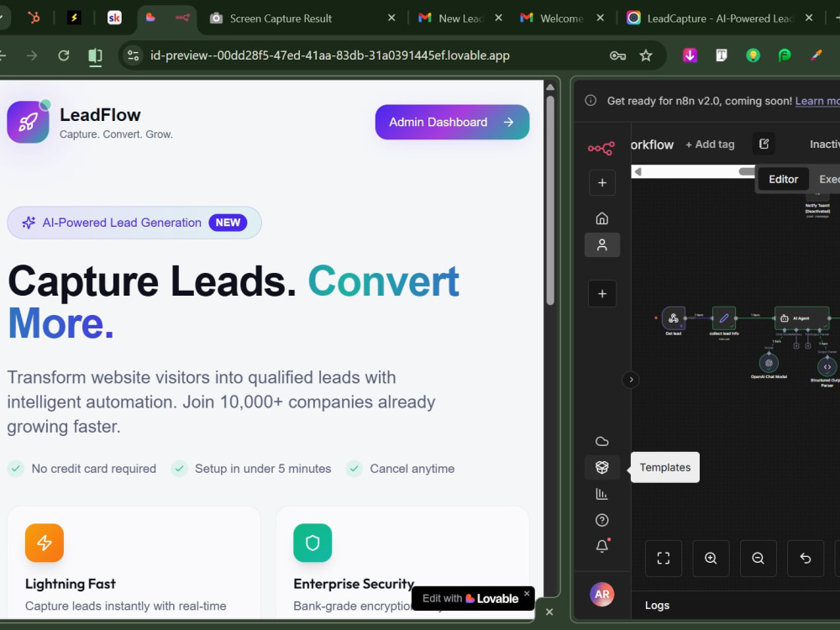The image size is (840, 630).
Task: Click the orange Lightning Fast icon
Action: coord(45,543)
